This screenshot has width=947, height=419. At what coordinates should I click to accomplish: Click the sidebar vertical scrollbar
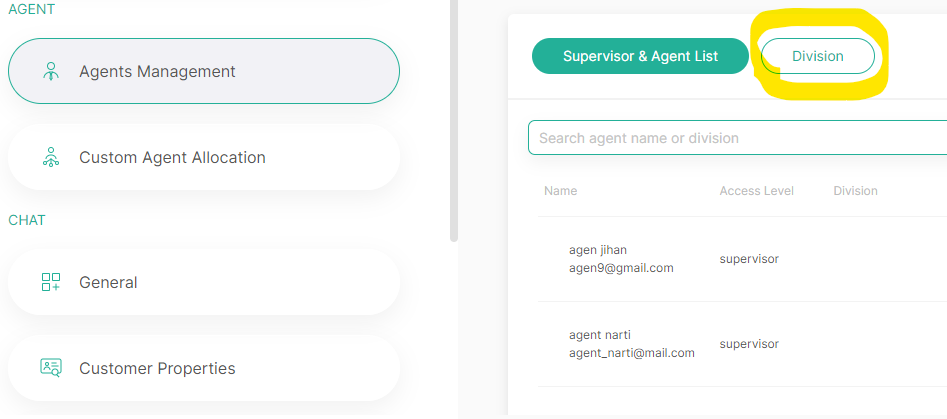(x=453, y=120)
